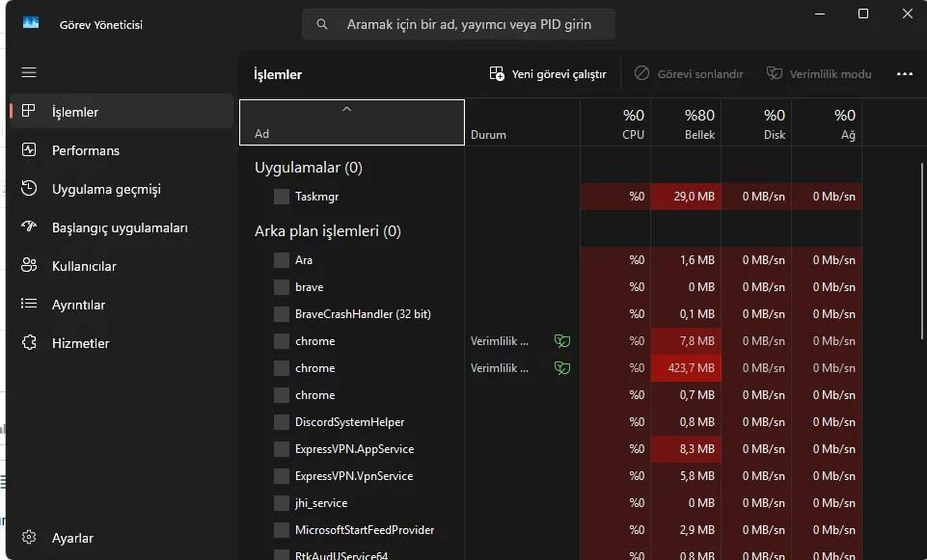Select the İşlemler tab in sidebar
Image resolution: width=927 pixels, height=560 pixels.
coord(75,112)
